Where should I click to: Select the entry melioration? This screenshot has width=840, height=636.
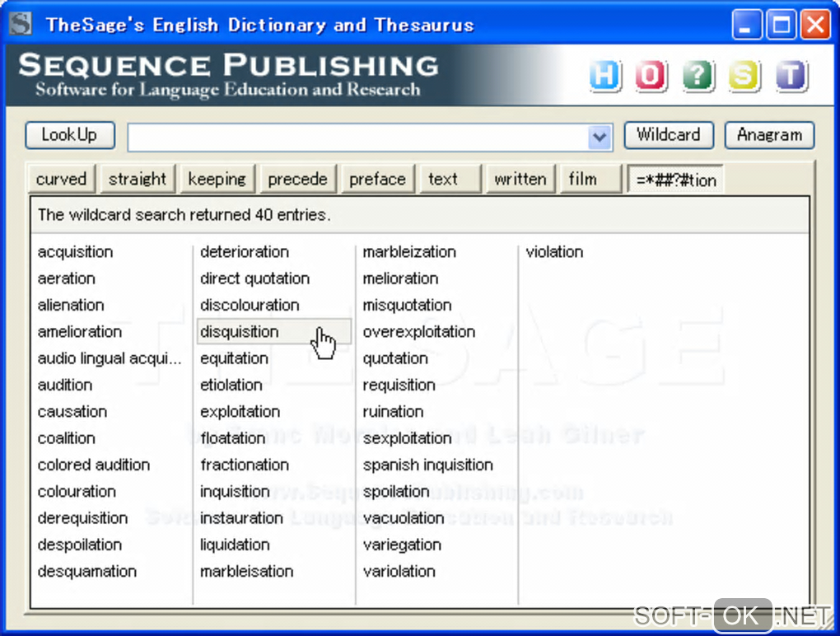click(400, 278)
